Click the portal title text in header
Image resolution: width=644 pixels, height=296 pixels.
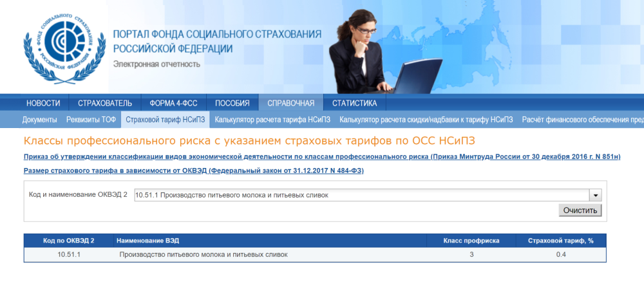tap(217, 41)
